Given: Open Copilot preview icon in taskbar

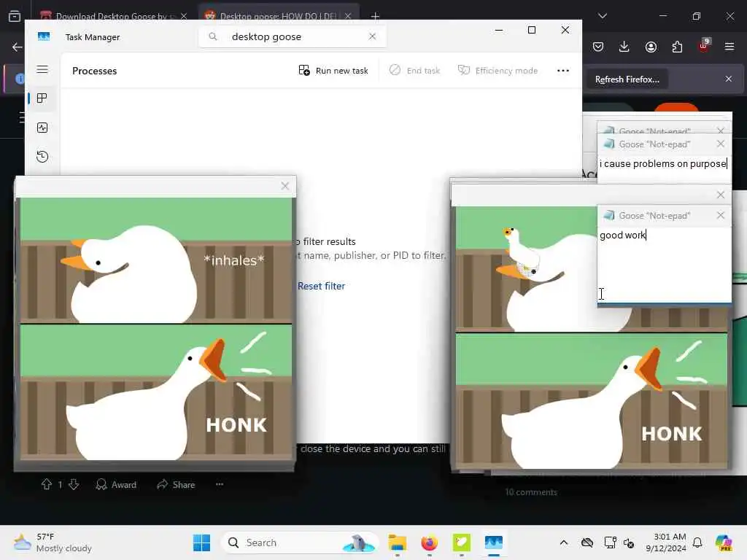Looking at the screenshot, I should (724, 542).
